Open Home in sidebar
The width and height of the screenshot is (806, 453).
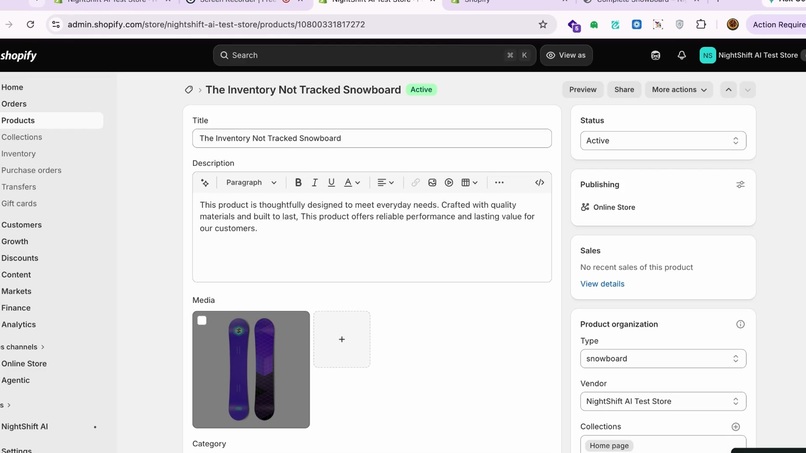click(12, 87)
